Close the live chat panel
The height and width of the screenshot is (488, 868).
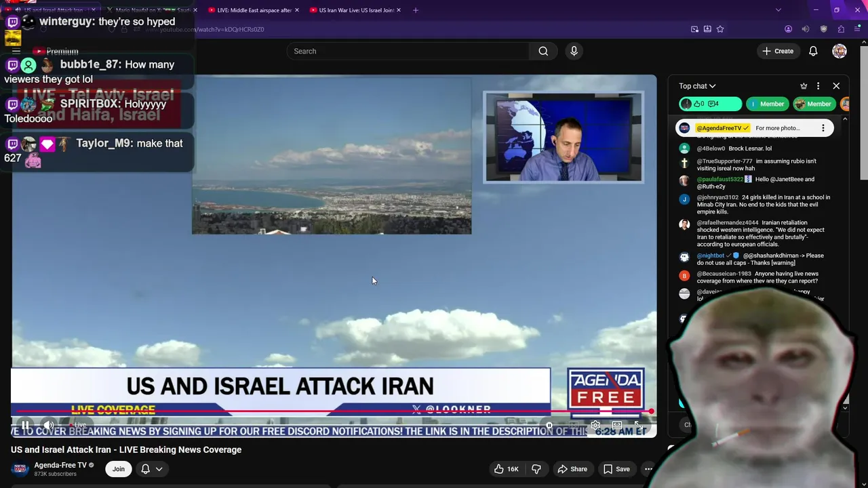pos(836,86)
